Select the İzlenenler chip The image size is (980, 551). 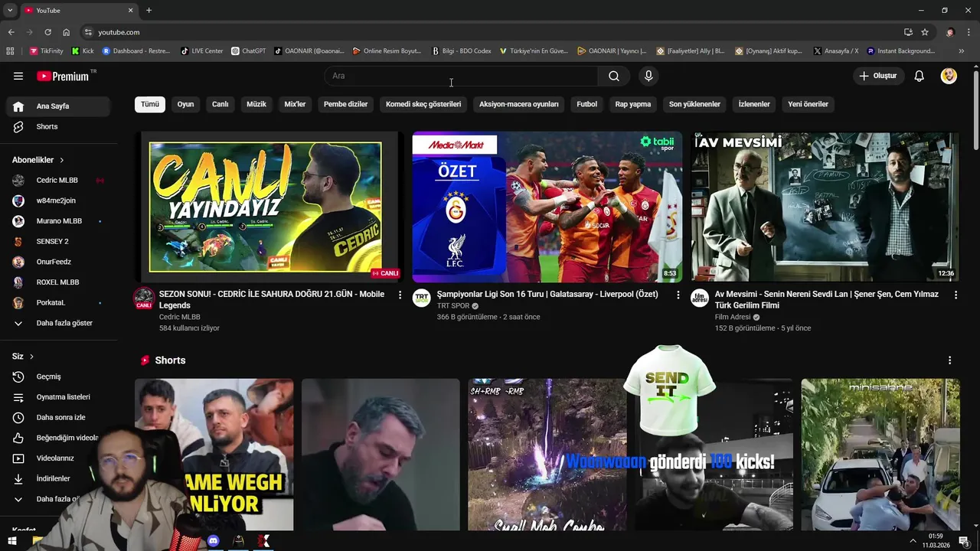coord(754,104)
